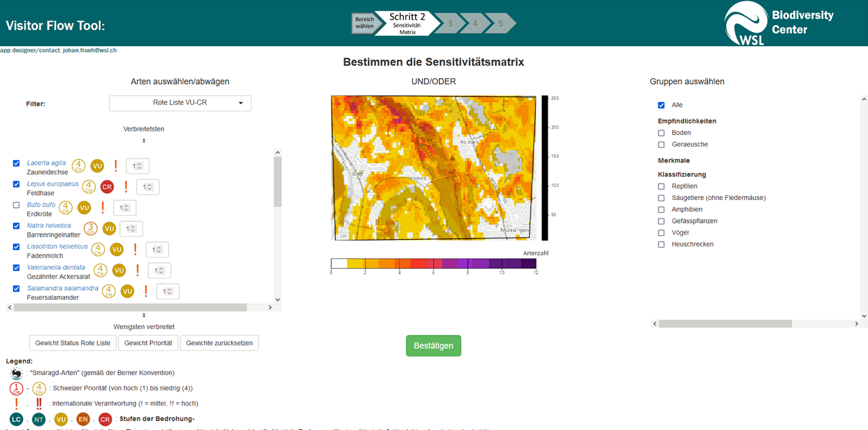Click the Gewichte zurücksetzen button

[219, 343]
